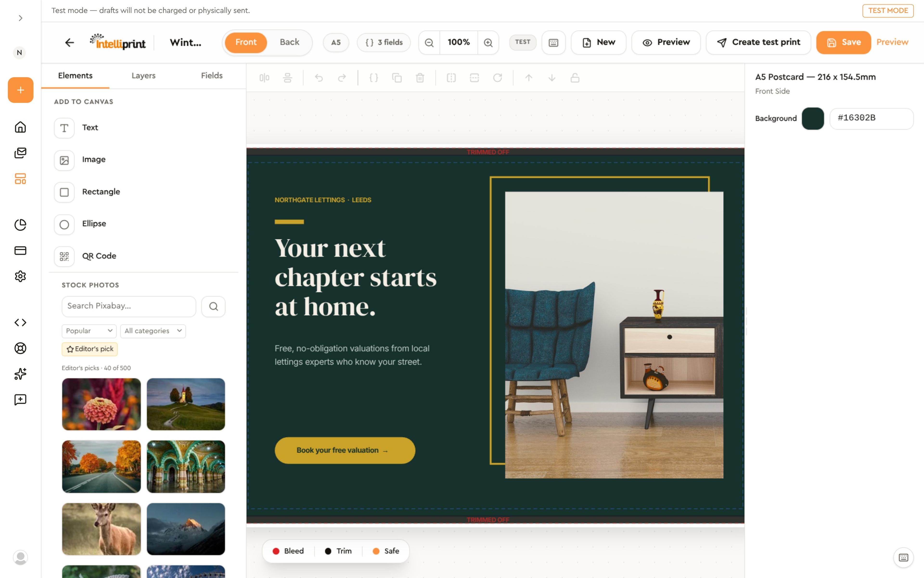Click the zoom in magnifier icon
Viewport: 924px width, 578px height.
[x=488, y=42]
